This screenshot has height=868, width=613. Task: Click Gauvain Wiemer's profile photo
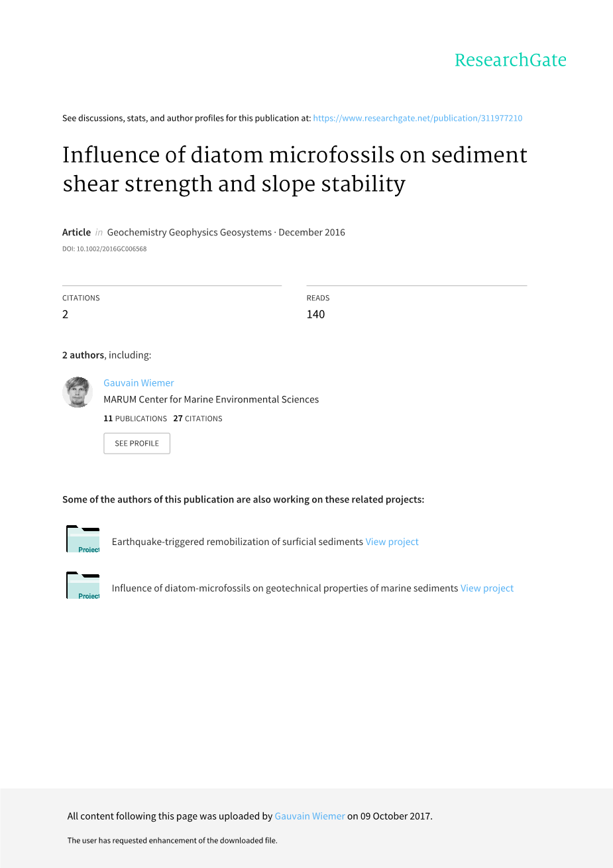[78, 392]
